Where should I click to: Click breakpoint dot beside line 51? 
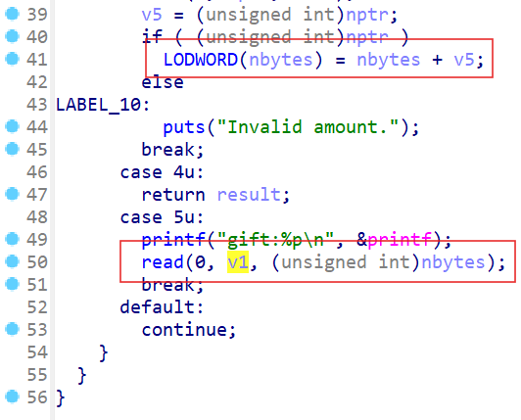tap(13, 284)
